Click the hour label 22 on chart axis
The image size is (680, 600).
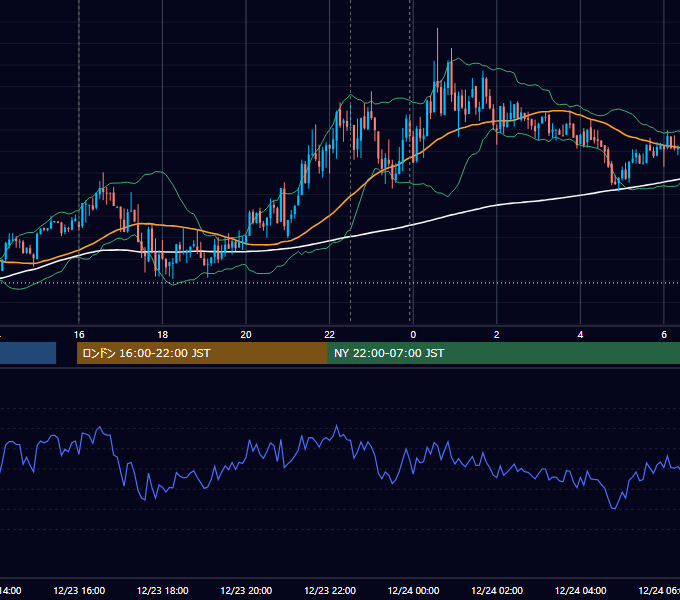coord(330,335)
